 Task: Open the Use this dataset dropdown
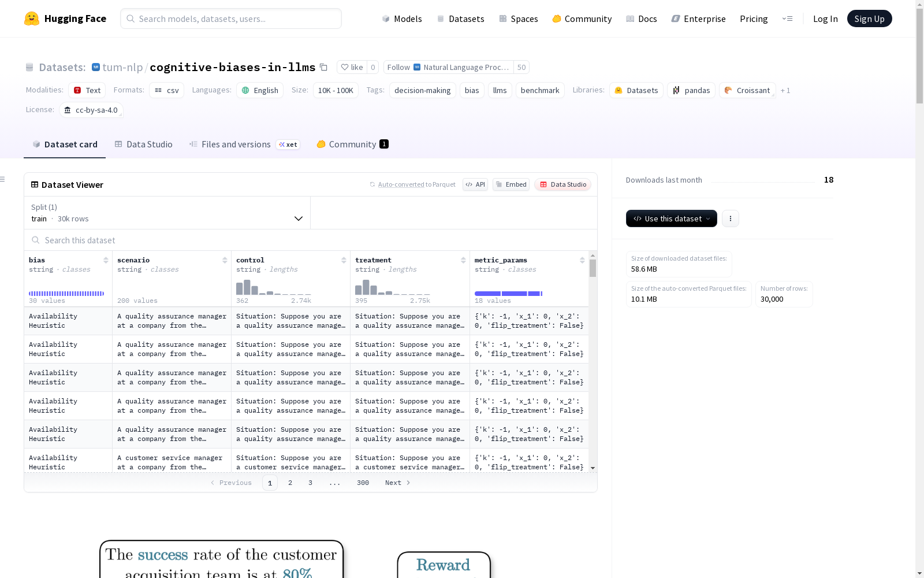(x=672, y=218)
